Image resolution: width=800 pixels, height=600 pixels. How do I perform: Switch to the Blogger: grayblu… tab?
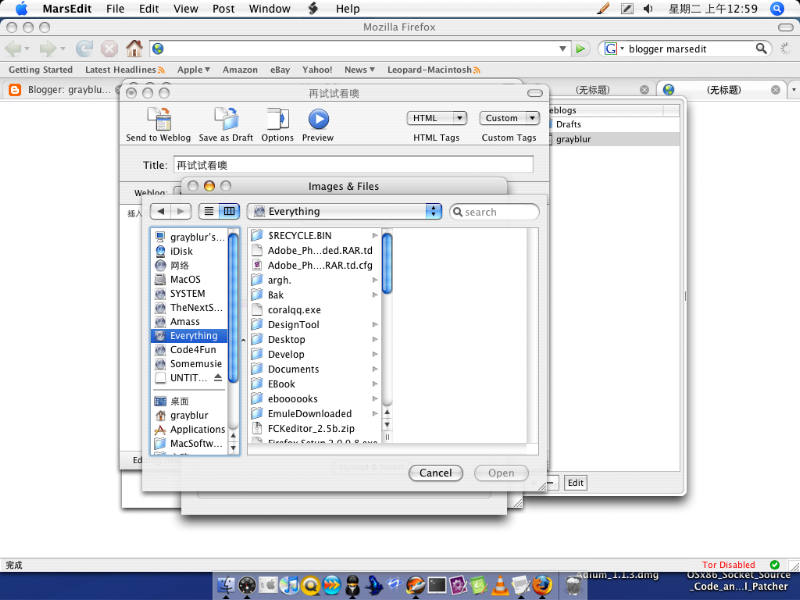click(x=62, y=90)
